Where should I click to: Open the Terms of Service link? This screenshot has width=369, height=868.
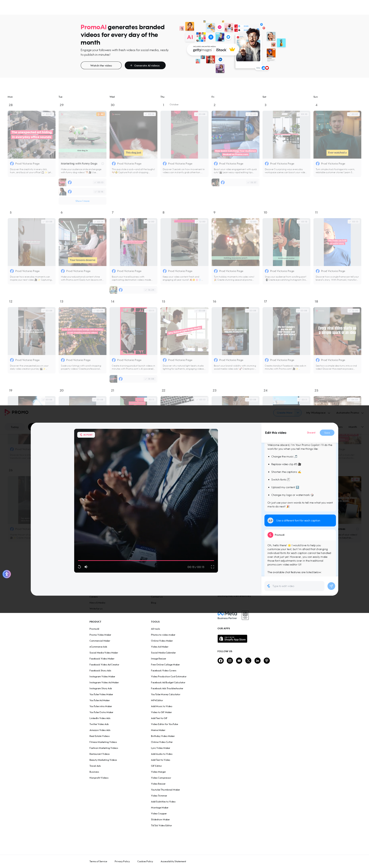pyautogui.click(x=98, y=861)
